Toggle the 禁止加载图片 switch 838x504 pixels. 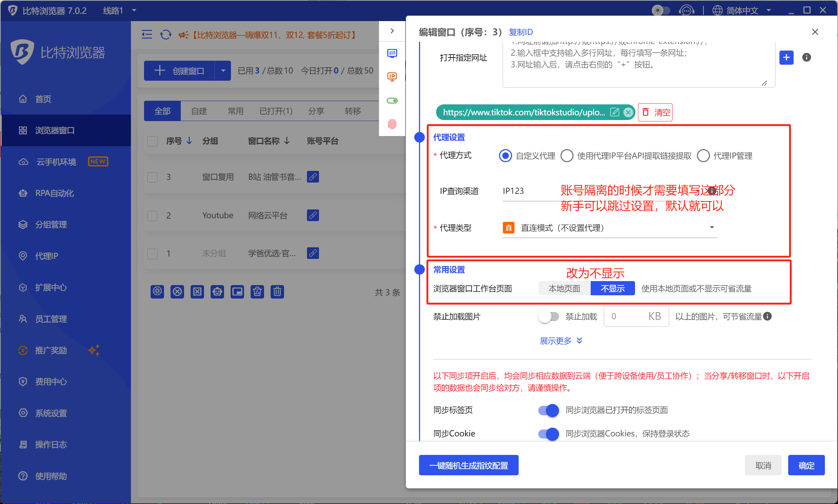pyautogui.click(x=549, y=316)
